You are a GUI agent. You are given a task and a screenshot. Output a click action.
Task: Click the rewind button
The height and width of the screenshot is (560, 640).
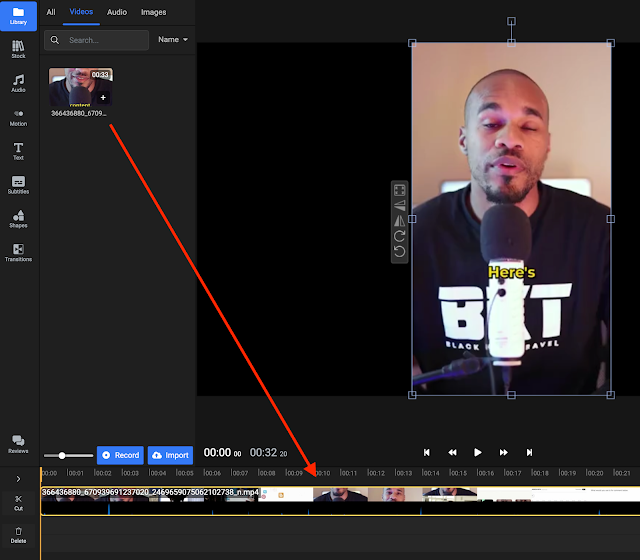(x=452, y=452)
